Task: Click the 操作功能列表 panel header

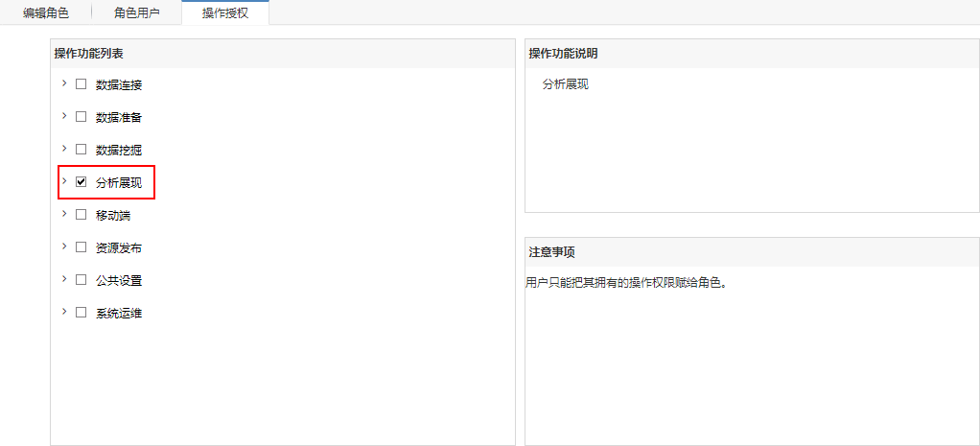Action: tap(283, 54)
